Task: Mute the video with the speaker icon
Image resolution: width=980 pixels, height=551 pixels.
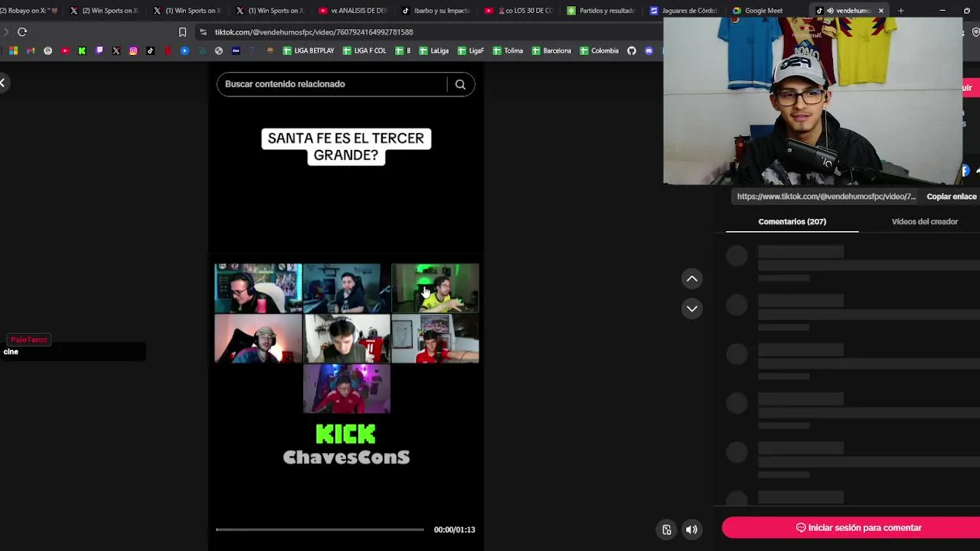Action: [691, 530]
